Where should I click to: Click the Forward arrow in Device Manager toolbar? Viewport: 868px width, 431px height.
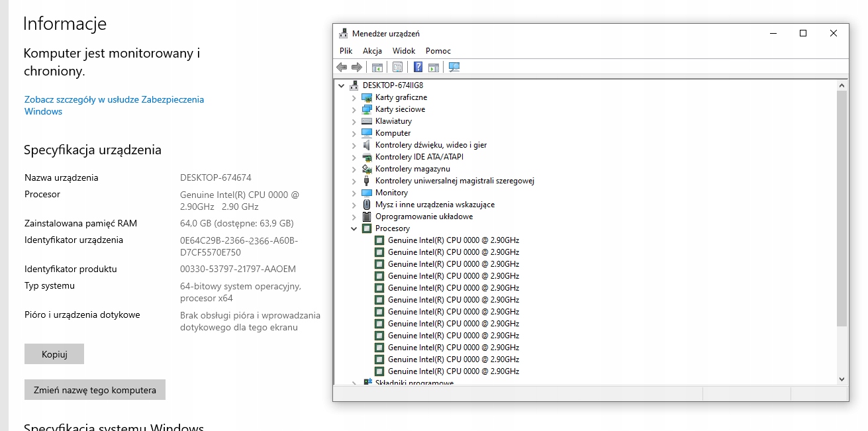(x=357, y=67)
